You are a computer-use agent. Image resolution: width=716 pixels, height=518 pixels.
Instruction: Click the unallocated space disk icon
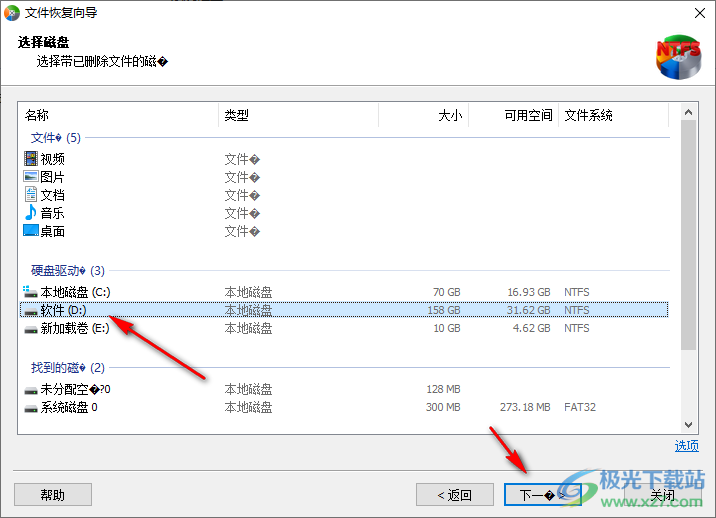point(31,390)
